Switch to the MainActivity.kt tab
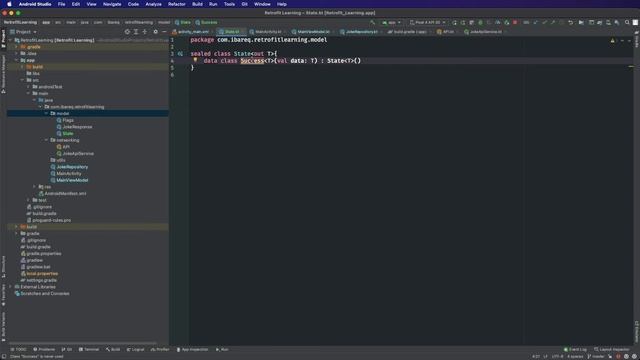Viewport: 640px width, 360px height. pos(268,32)
